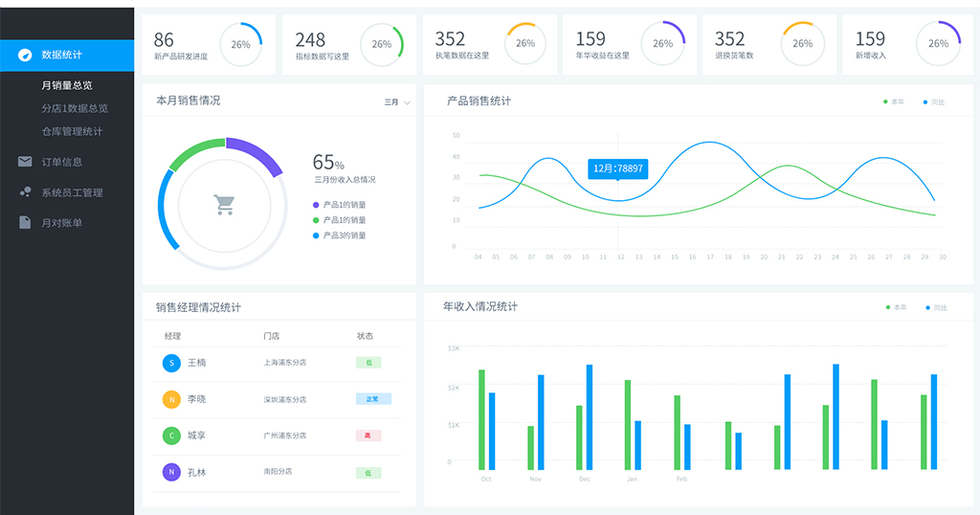
Task: Click the shopping cart icon in donut chart
Action: 224,204
